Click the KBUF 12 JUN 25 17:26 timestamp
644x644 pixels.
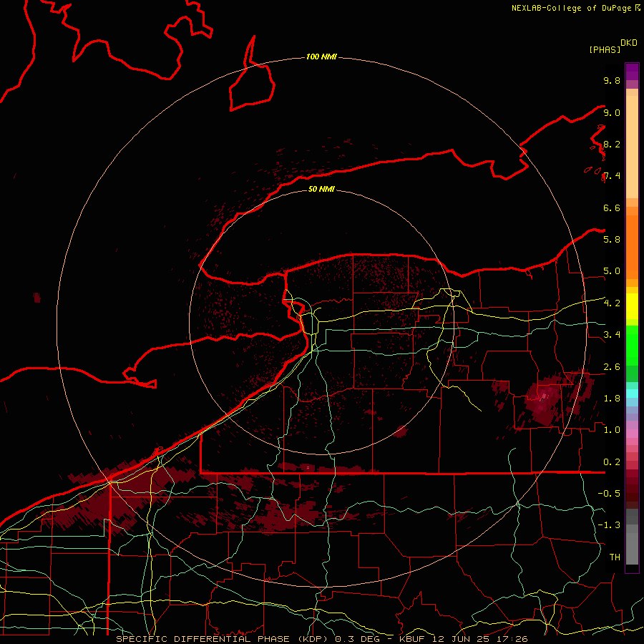463,639
